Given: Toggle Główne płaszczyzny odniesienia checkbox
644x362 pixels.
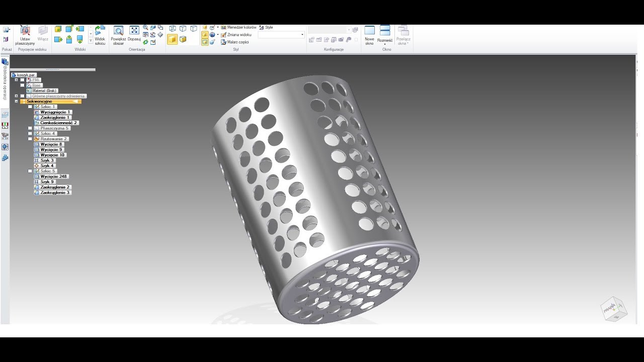Looking at the screenshot, I should (22, 96).
